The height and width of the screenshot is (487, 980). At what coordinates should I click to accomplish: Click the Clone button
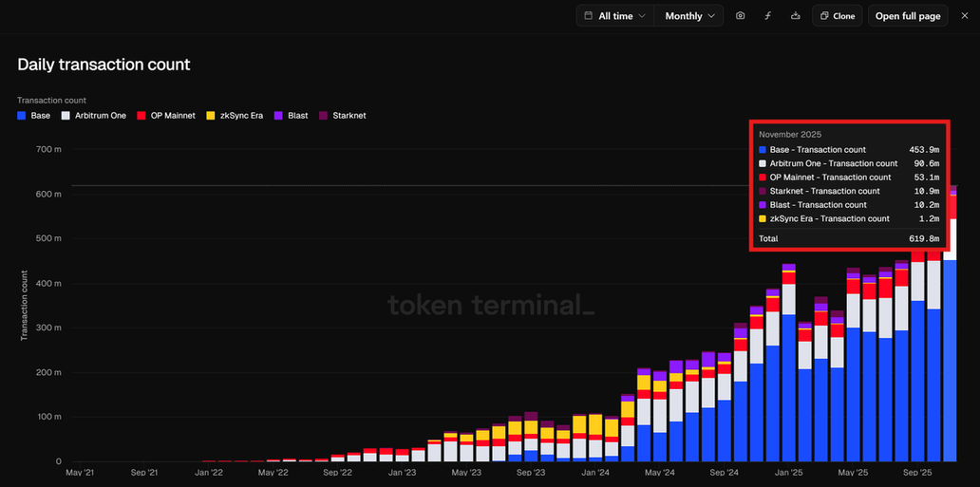coord(837,16)
